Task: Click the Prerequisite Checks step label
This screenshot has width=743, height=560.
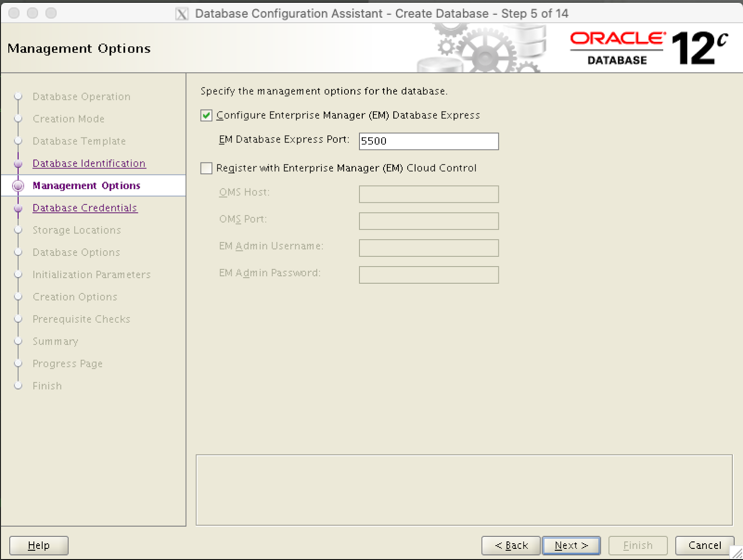Action: (82, 319)
